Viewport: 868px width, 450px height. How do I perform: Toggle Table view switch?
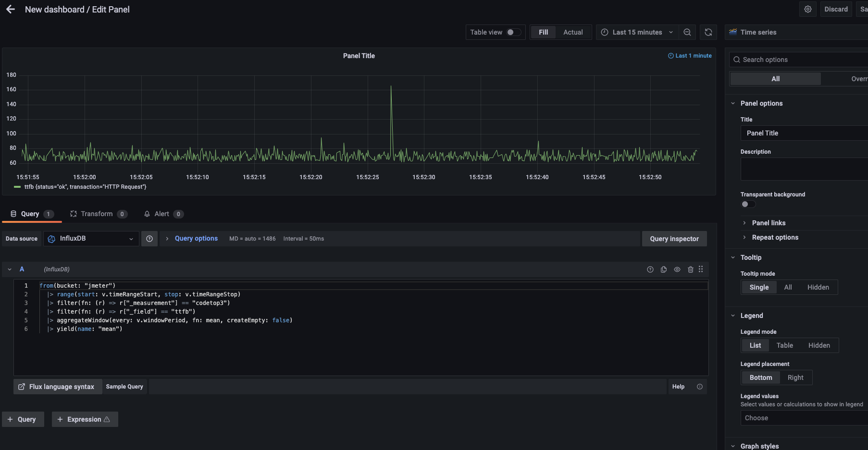tap(514, 32)
